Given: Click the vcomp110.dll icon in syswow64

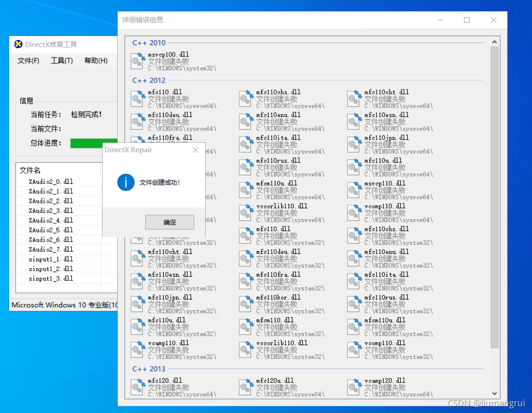Looking at the screenshot, I should [355, 213].
